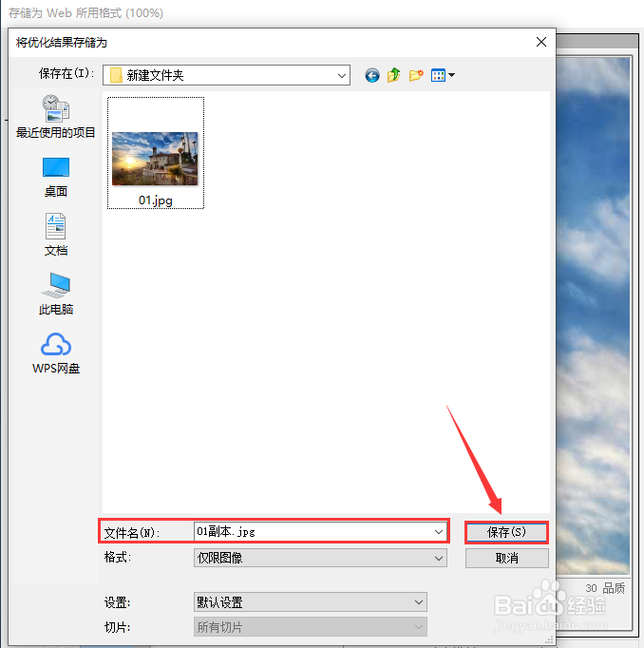Close the 将优化结果存储为 dialog
Viewport: 644px width, 648px height.
coord(541,42)
